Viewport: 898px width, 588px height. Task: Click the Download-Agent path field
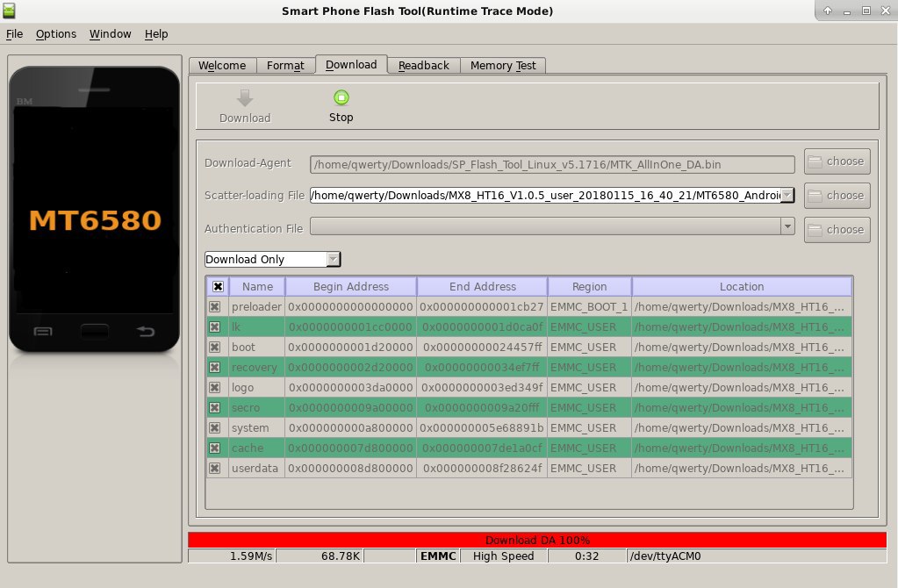552,165
